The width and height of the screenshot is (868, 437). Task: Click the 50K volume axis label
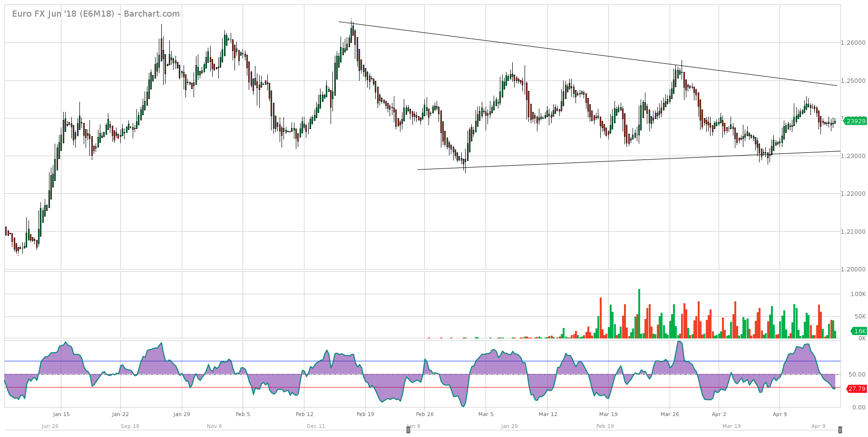[860, 317]
